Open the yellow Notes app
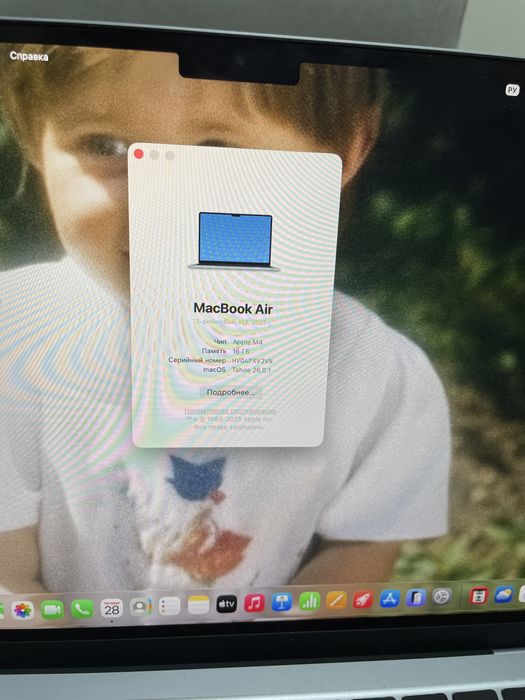The image size is (525, 700). click(198, 605)
